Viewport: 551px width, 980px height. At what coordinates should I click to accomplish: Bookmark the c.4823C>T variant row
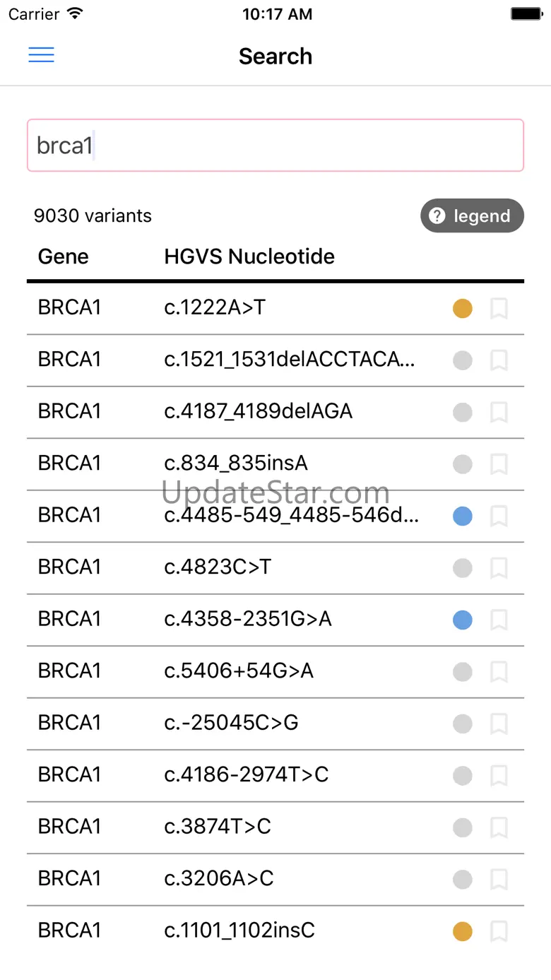click(x=499, y=568)
